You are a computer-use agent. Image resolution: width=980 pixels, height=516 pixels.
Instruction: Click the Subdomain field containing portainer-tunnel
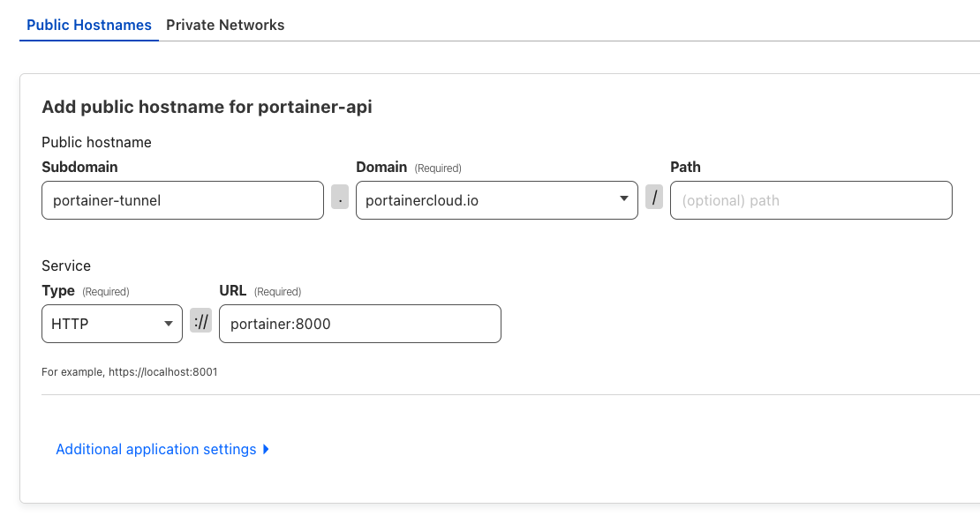pyautogui.click(x=183, y=200)
